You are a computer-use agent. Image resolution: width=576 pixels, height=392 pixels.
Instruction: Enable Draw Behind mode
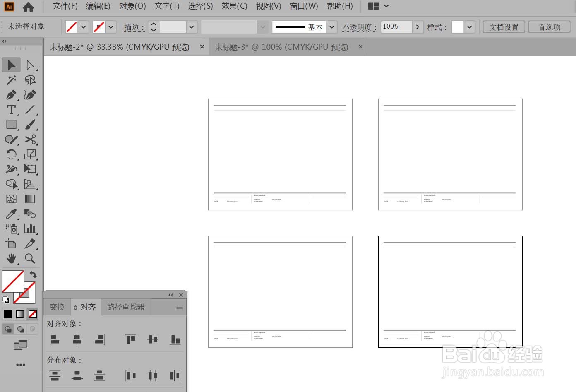pos(20,329)
